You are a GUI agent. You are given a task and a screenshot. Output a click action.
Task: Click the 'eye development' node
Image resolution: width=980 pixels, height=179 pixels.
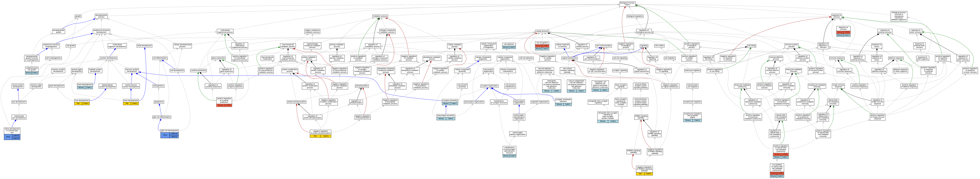coord(19,102)
